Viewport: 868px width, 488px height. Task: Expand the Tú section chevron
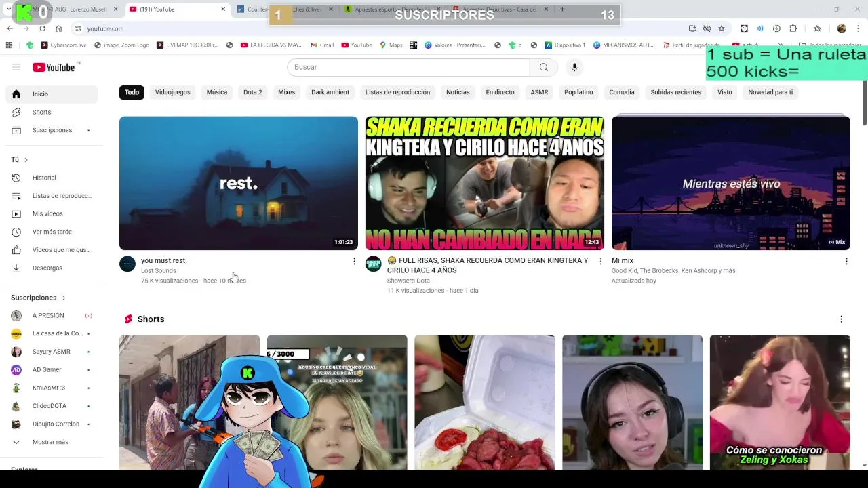point(26,160)
